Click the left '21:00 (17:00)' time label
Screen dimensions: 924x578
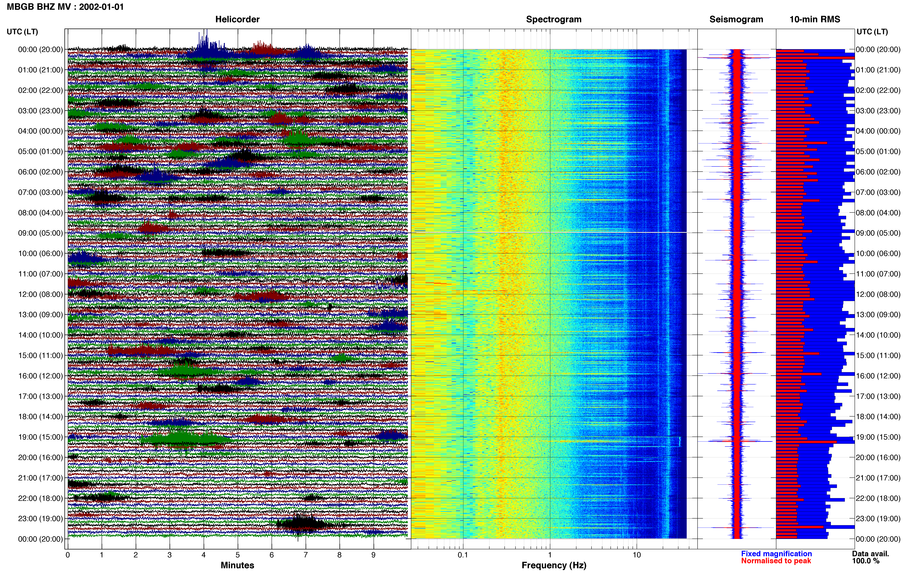(40, 478)
